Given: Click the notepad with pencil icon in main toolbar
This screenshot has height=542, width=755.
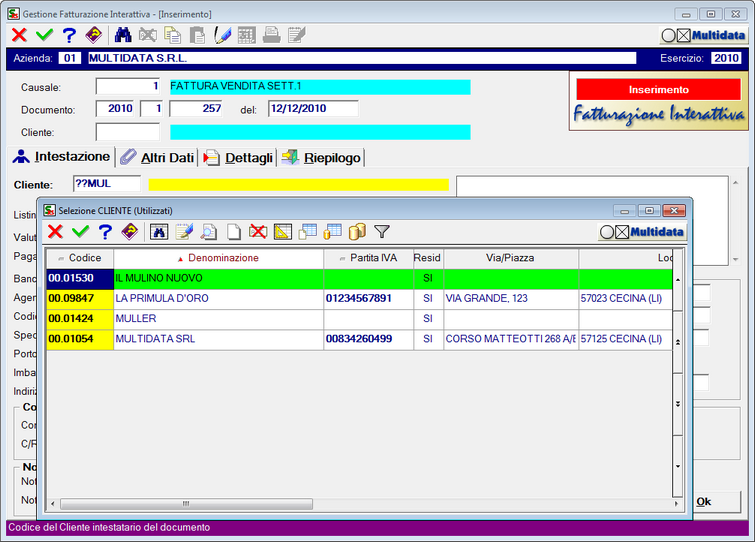Looking at the screenshot, I should pos(297,35).
